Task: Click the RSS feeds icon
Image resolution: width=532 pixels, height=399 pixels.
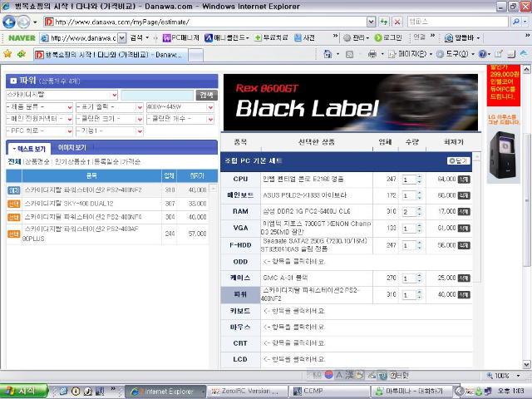Action: [x=349, y=54]
